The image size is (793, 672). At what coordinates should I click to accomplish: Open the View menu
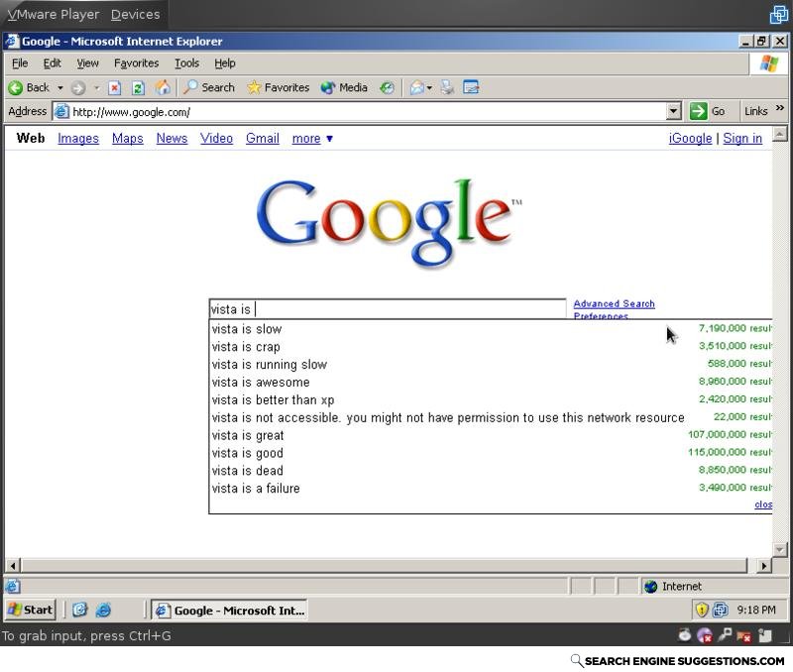coord(87,63)
